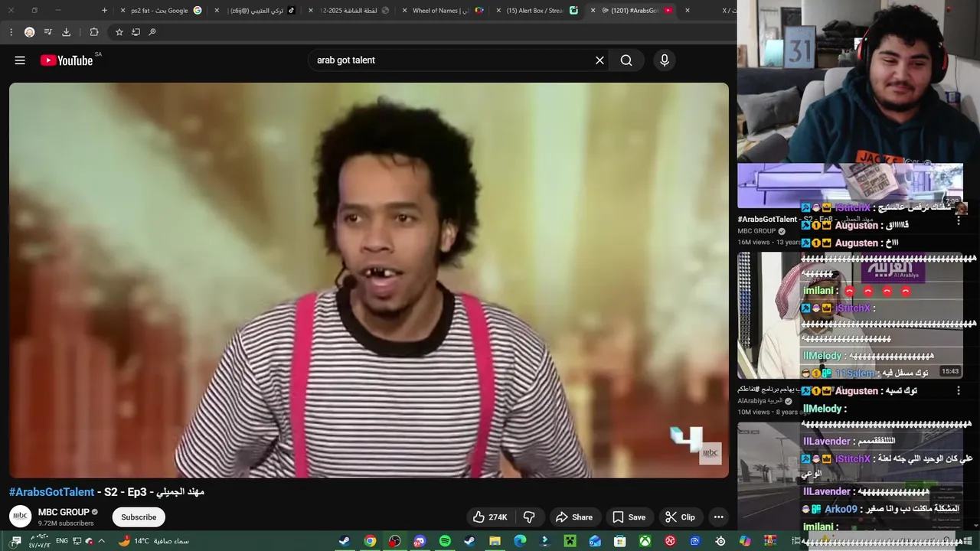Open the MBC GROUP channel name link
This screenshot has height=551, width=980.
point(64,512)
